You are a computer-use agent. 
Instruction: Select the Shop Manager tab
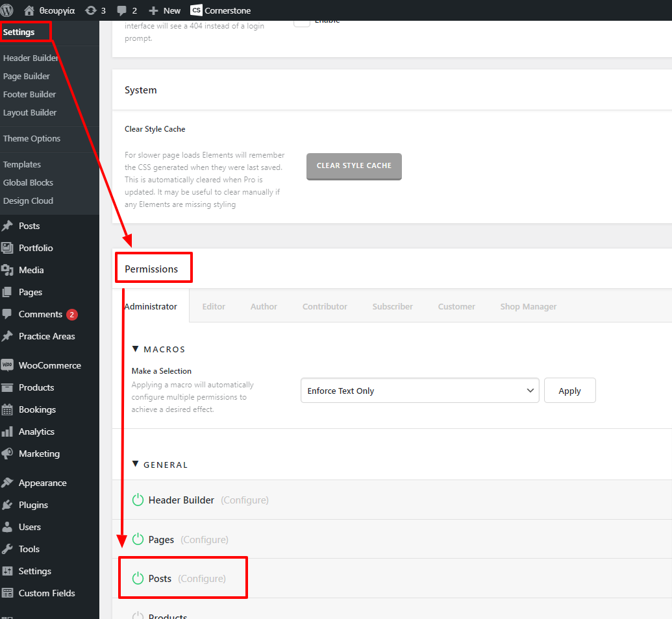[x=528, y=306]
